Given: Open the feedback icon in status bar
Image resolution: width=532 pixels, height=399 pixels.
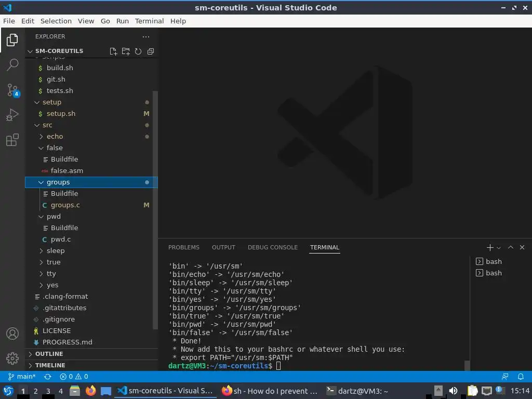Looking at the screenshot, I should click(x=505, y=376).
